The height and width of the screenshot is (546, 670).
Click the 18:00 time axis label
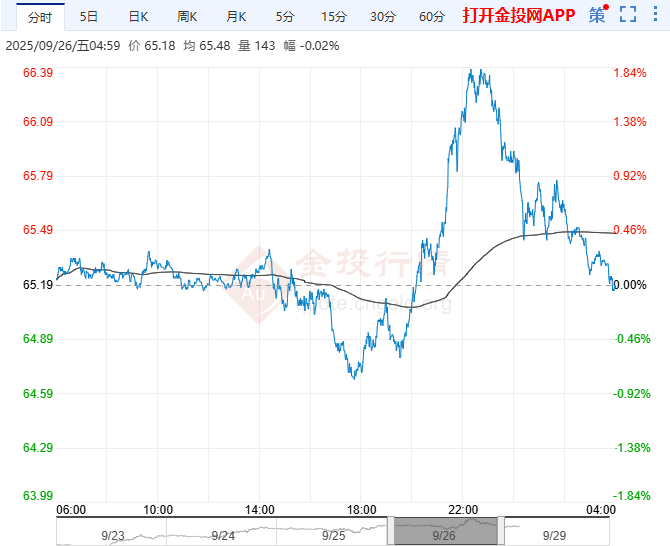[361, 510]
